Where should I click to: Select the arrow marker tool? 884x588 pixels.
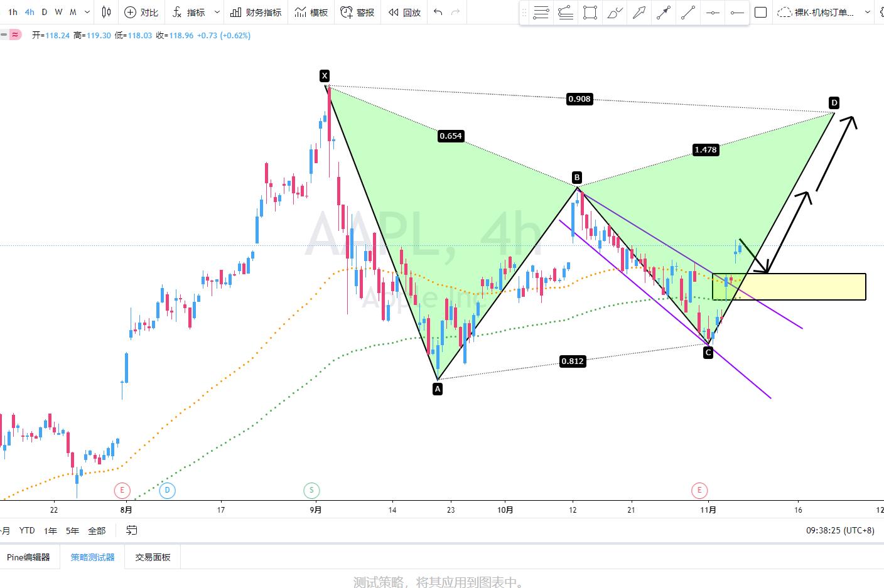pos(639,13)
